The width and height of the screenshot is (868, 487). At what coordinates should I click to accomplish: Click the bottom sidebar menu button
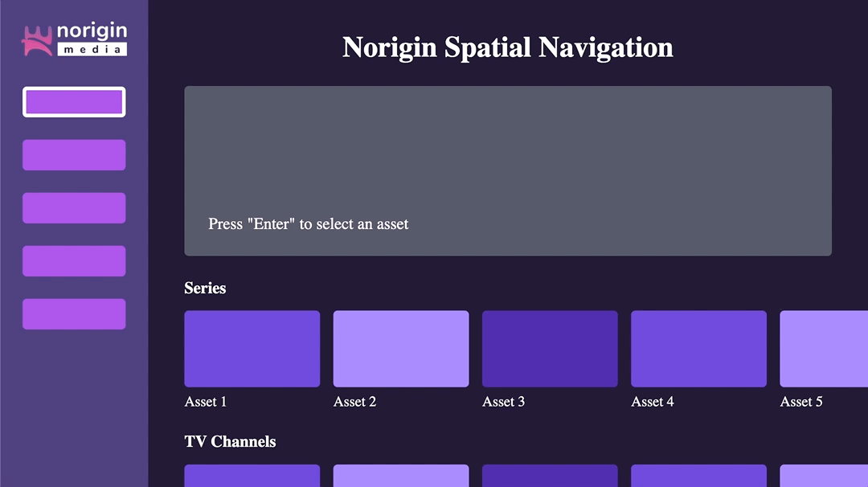click(74, 314)
